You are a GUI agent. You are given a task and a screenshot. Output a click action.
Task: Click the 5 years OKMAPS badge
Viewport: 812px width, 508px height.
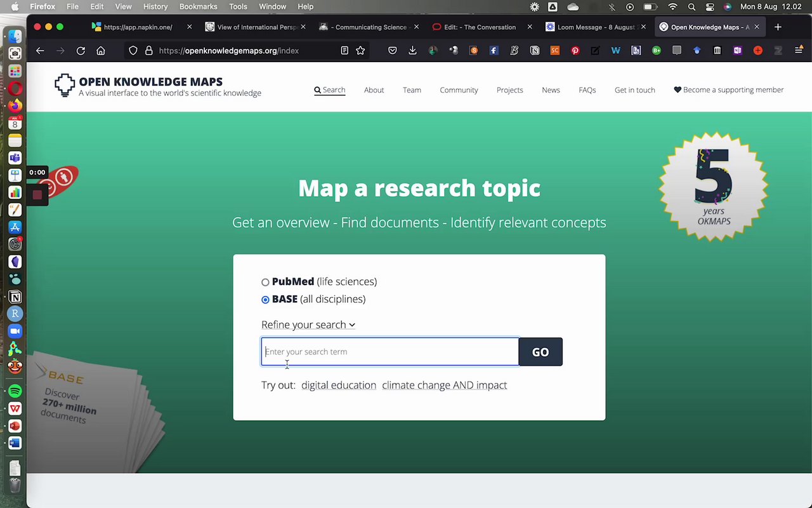click(714, 187)
